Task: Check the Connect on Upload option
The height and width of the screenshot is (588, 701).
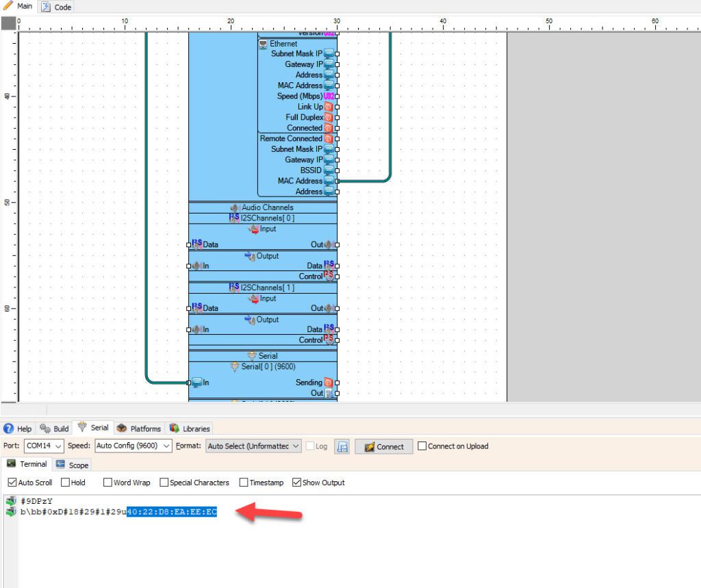Action: click(x=422, y=446)
